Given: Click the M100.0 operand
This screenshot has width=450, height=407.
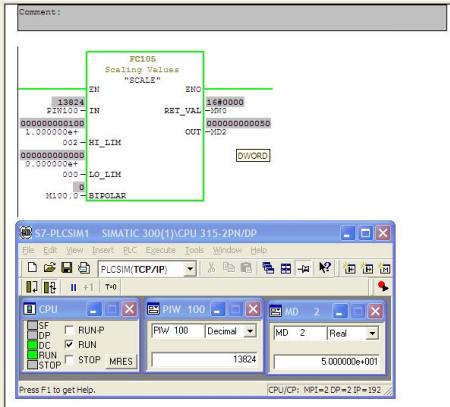Looking at the screenshot, I should click(x=62, y=196).
